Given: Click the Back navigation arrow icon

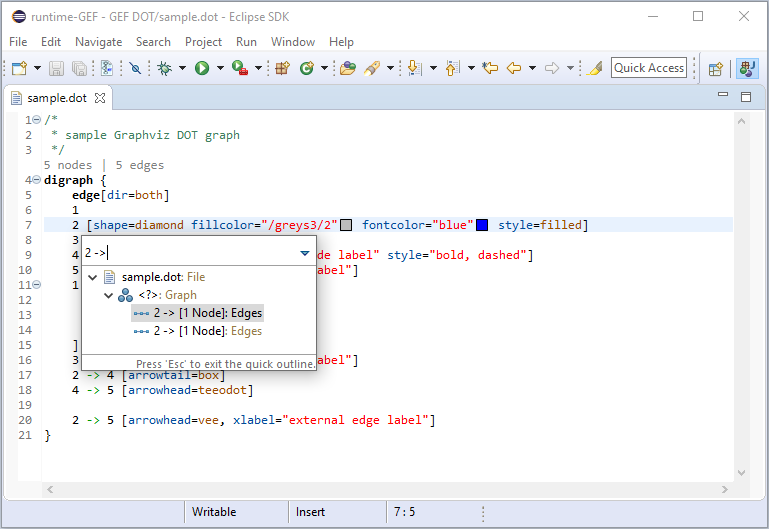Looking at the screenshot, I should tap(514, 68).
